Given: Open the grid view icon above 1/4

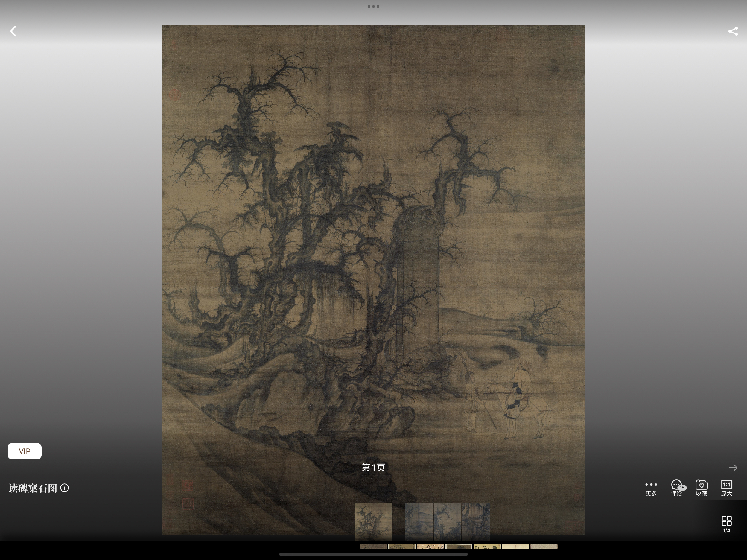Looking at the screenshot, I should [726, 520].
